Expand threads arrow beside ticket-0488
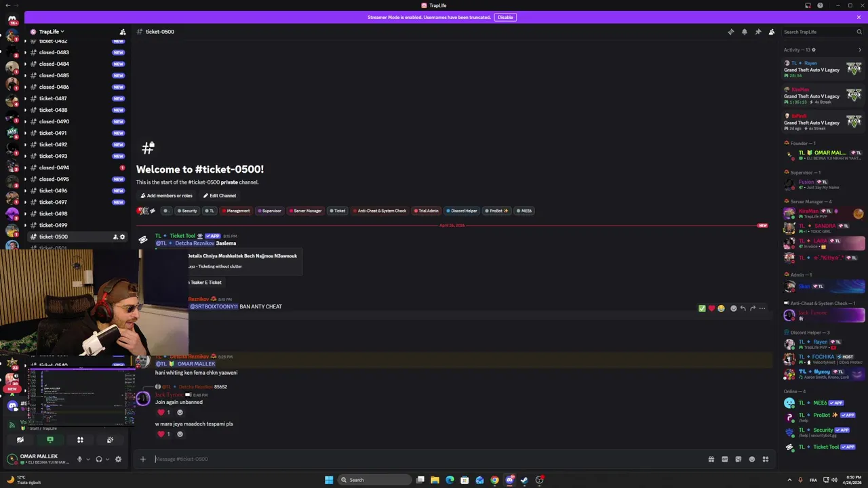The width and height of the screenshot is (868, 488). point(25,110)
